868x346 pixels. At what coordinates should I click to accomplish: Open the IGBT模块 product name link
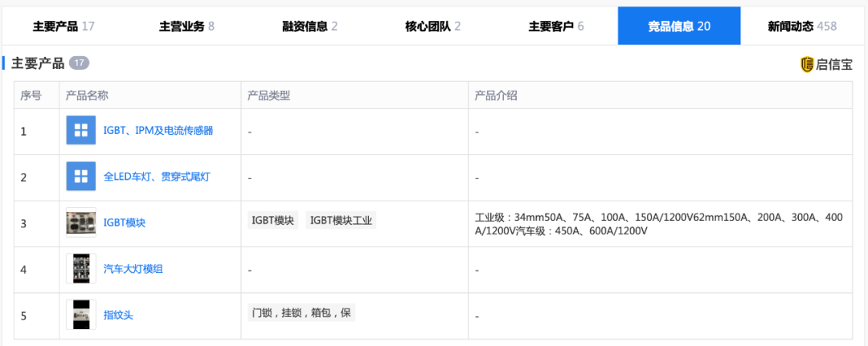point(125,222)
